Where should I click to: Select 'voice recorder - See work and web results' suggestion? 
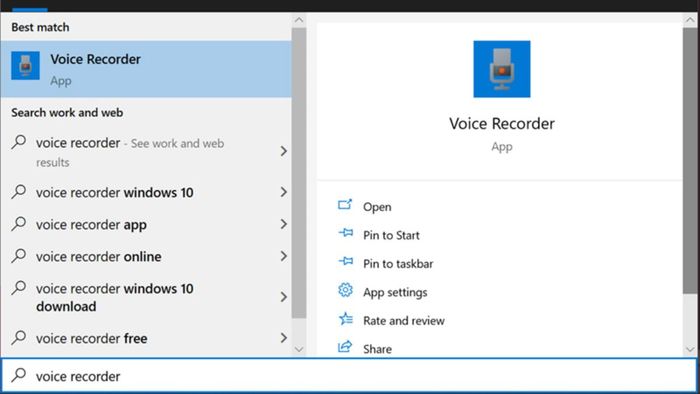coord(146,152)
